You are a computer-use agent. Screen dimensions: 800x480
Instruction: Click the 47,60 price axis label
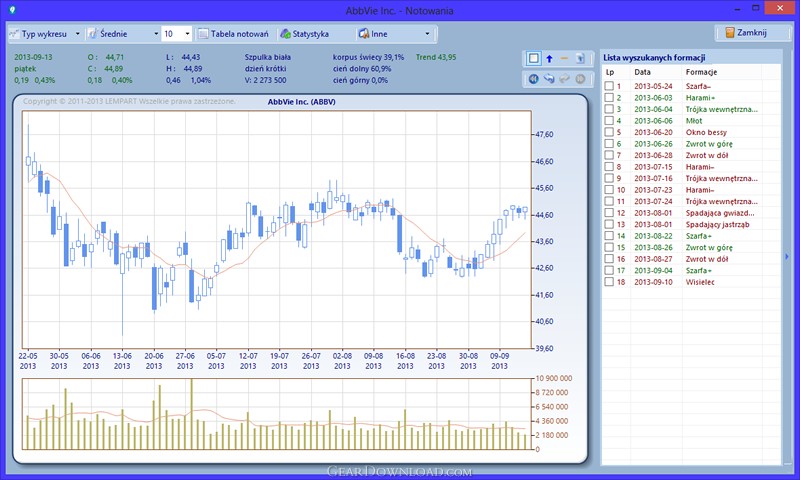click(544, 135)
